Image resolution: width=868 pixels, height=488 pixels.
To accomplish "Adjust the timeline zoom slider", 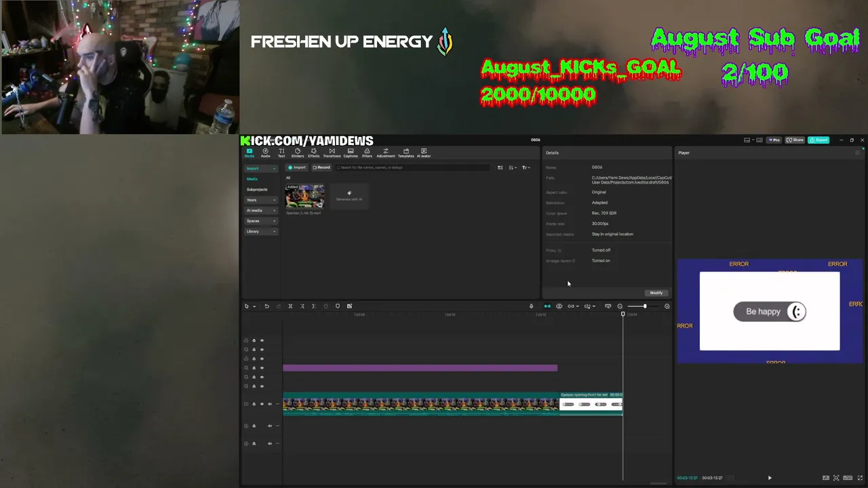I will [x=644, y=306].
